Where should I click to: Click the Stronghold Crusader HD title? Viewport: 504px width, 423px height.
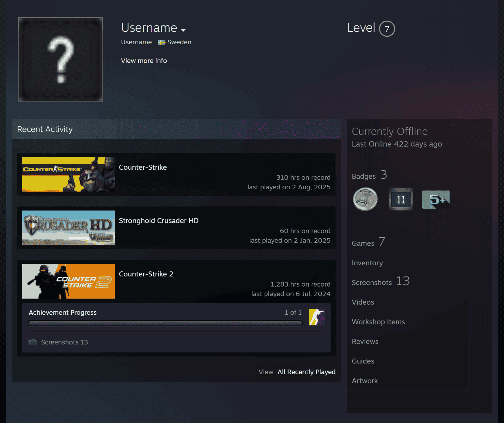159,221
